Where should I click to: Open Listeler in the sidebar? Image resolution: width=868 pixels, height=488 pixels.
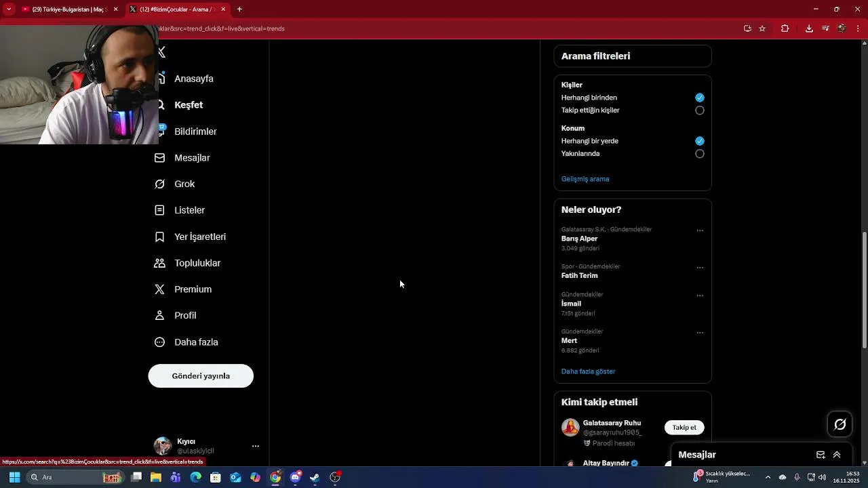tap(189, 210)
